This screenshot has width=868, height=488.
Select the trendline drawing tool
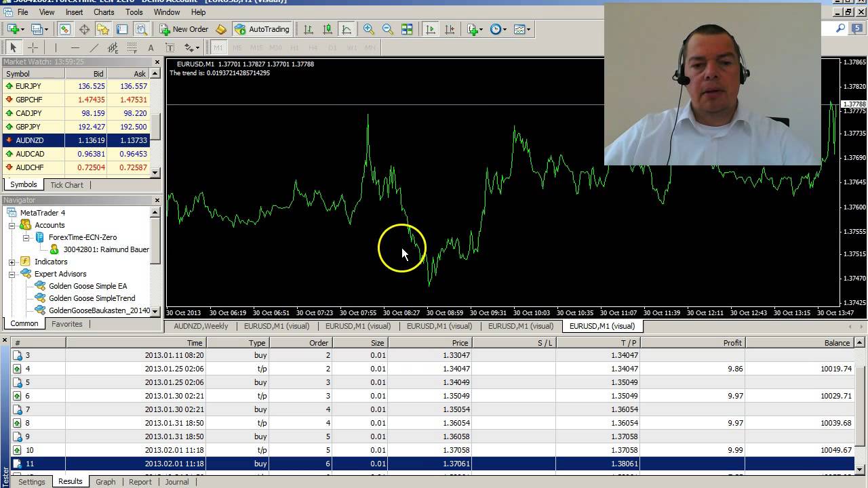click(94, 47)
